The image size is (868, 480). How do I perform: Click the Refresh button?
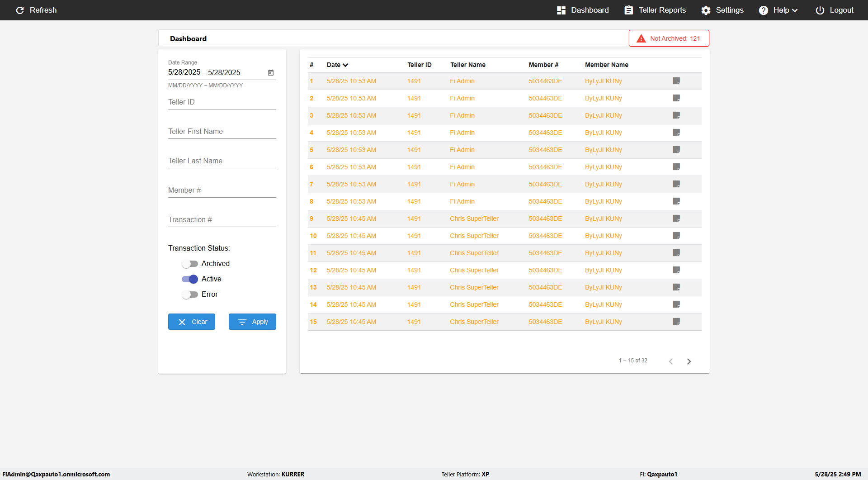tap(36, 10)
